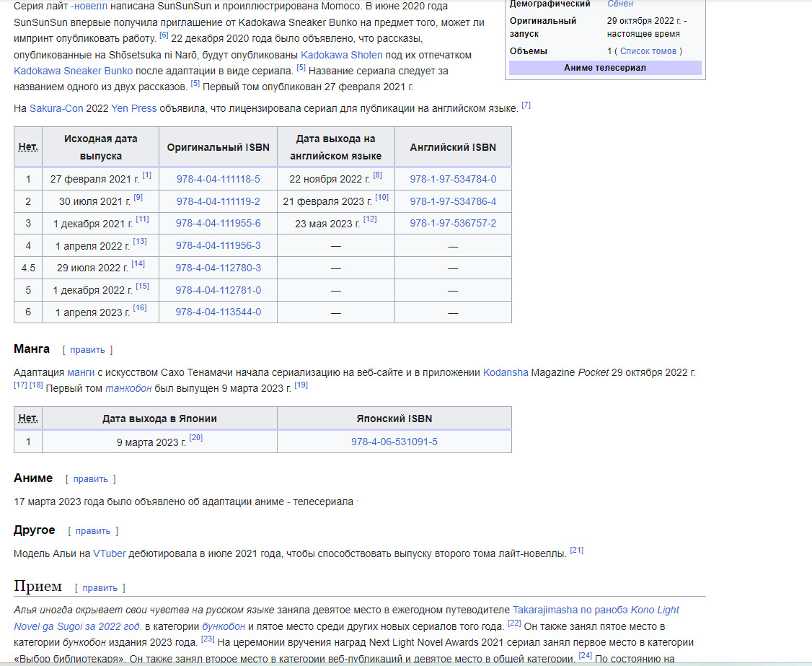Open the Kodansha link
The width and height of the screenshot is (812, 666).
point(506,372)
